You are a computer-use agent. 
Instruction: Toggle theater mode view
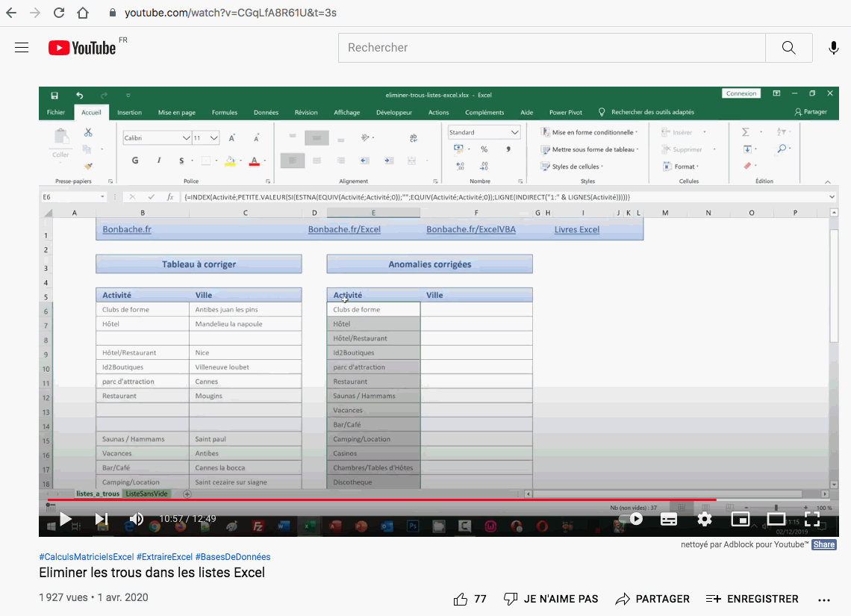pyautogui.click(x=776, y=518)
